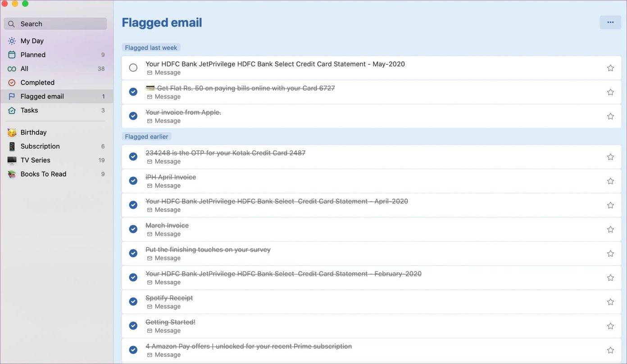Viewport: 627px width, 364px height.
Task: Open the Birthday list
Action: [x=56, y=132]
